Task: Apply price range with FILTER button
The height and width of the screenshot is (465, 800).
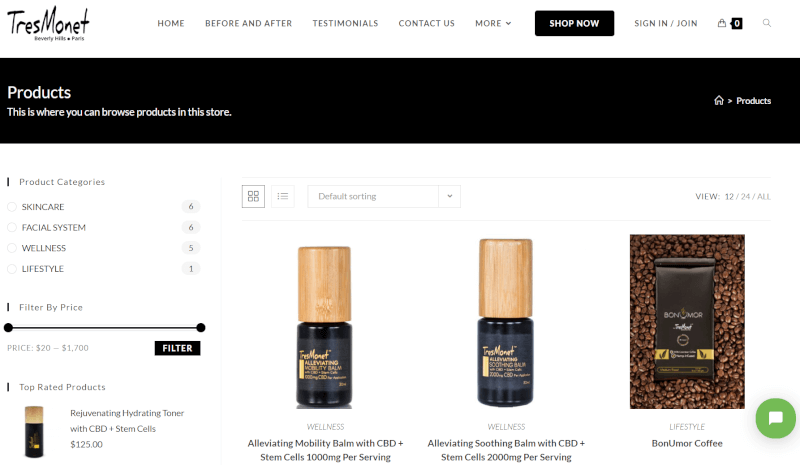Action: tap(178, 348)
